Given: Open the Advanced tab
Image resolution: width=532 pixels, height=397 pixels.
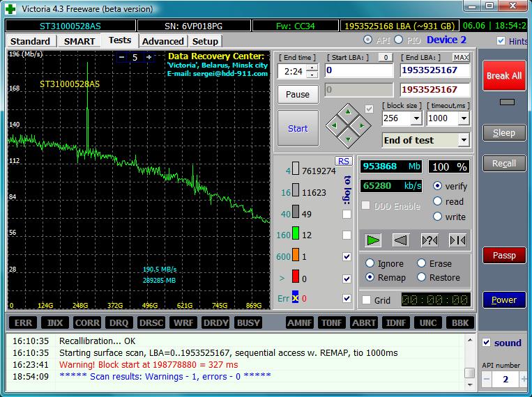Looking at the screenshot, I should [162, 41].
